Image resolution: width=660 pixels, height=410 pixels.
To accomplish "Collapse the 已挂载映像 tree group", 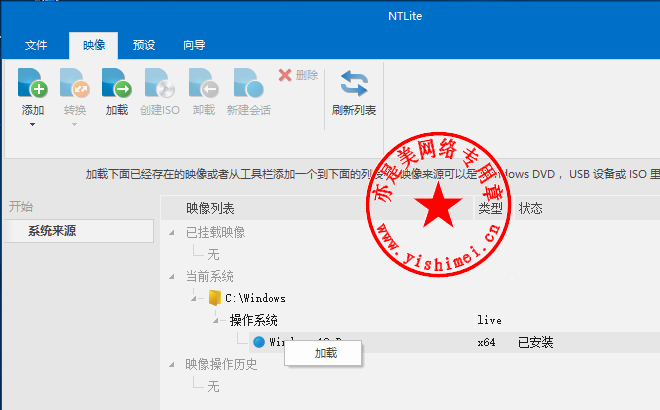I will pos(172,232).
